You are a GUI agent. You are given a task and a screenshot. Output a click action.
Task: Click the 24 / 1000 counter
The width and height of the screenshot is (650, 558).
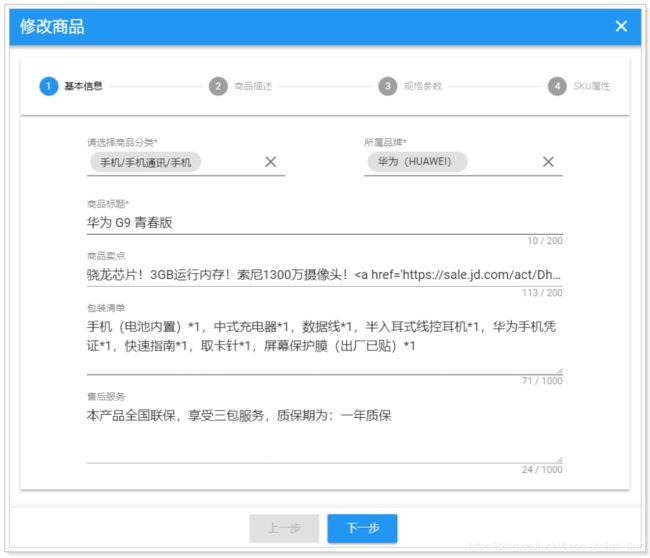542,469
